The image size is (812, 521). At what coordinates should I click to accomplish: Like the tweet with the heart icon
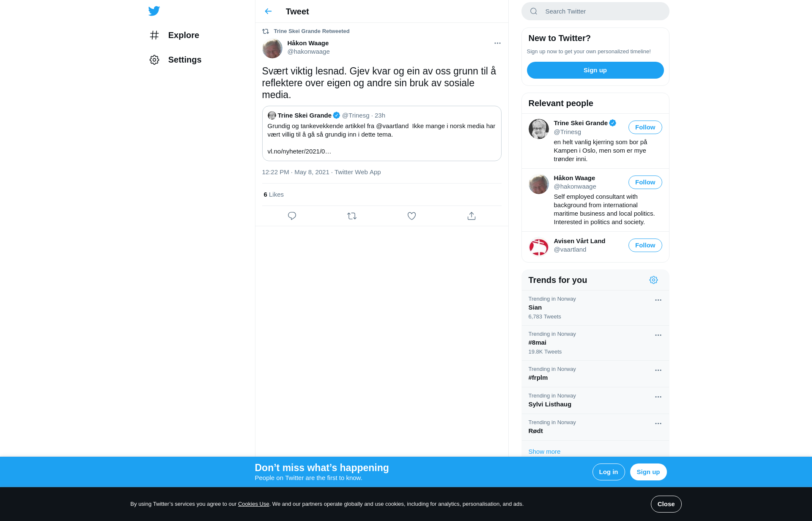(411, 216)
